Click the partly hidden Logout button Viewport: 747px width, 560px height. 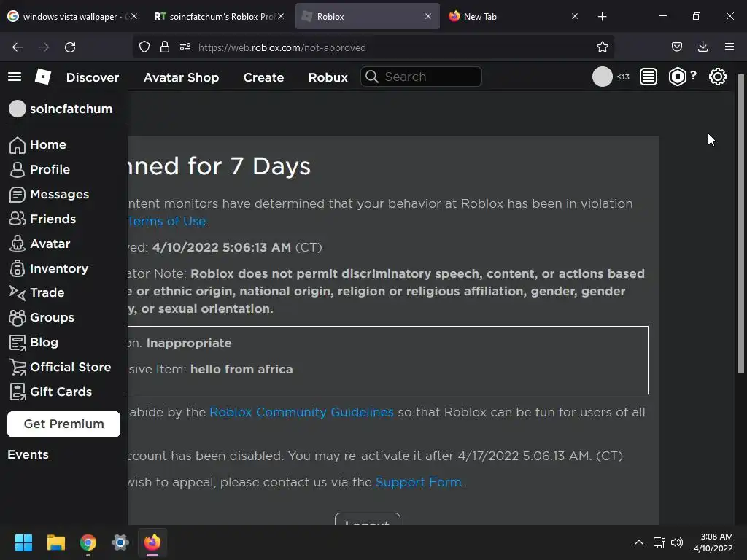click(x=368, y=519)
